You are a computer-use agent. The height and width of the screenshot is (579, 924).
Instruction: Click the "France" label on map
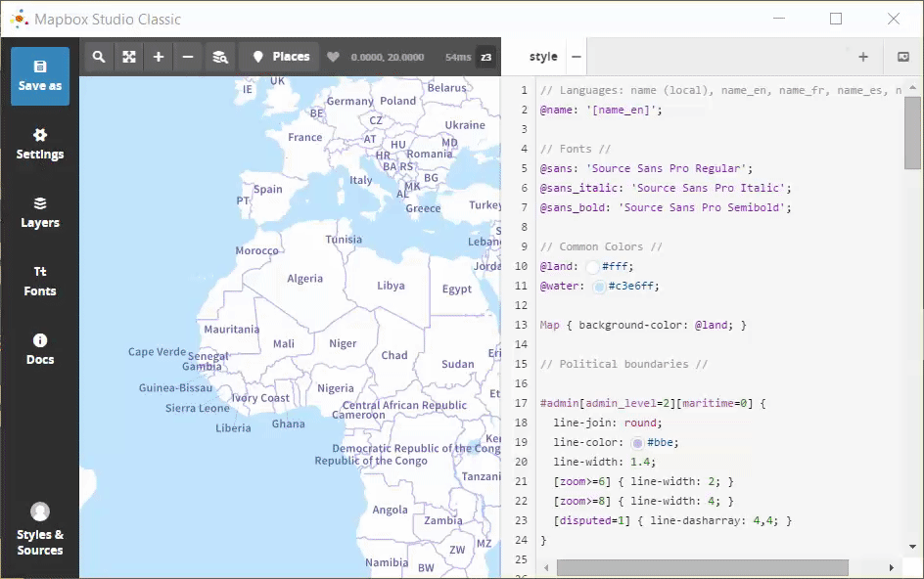point(305,137)
